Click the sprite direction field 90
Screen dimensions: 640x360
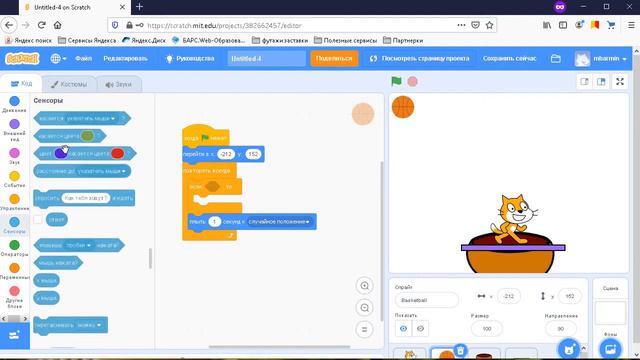click(x=561, y=329)
